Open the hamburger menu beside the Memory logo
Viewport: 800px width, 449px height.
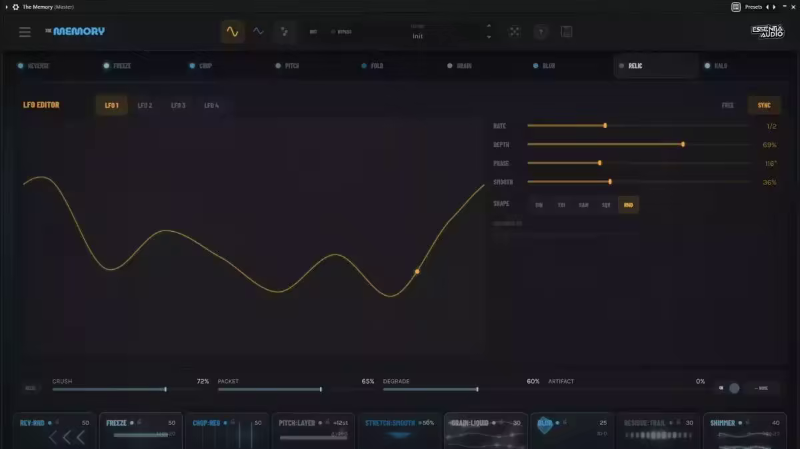[24, 32]
